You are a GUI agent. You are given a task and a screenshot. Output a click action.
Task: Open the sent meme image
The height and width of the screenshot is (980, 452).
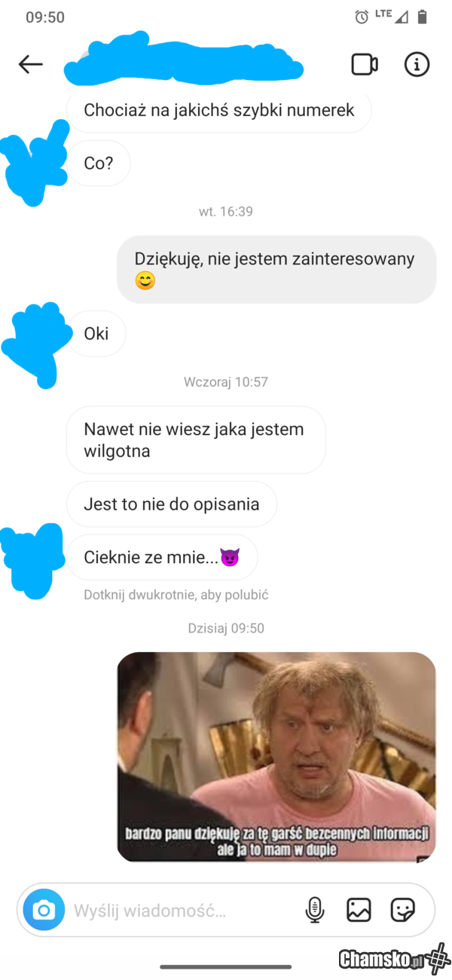tap(276, 757)
